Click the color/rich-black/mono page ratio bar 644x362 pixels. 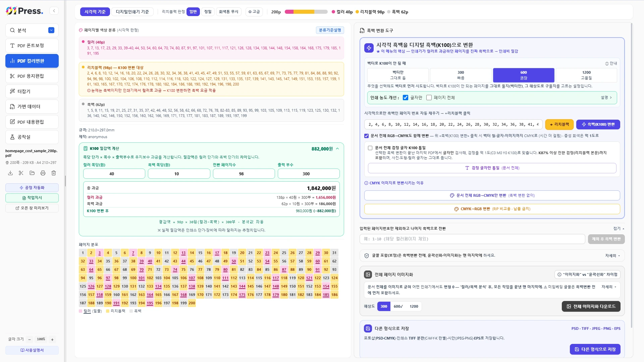[306, 12]
